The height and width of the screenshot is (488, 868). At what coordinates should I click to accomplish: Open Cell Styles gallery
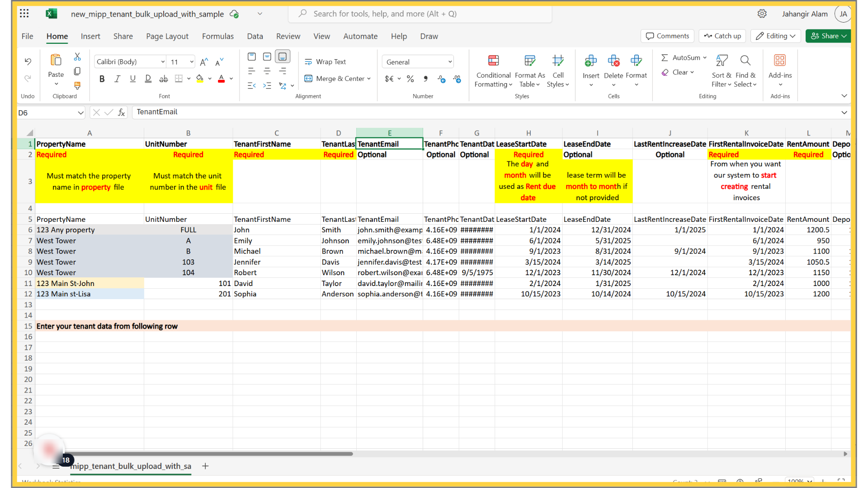tap(558, 71)
